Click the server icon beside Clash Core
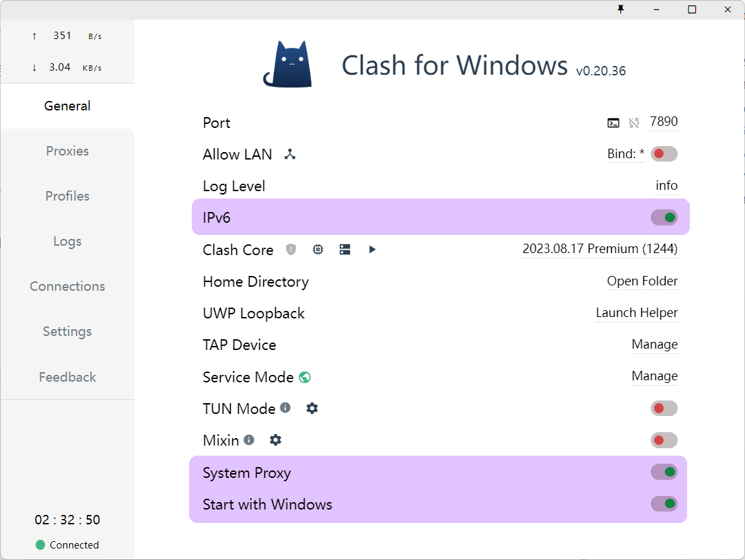Viewport: 745px width, 560px height. coord(345,250)
